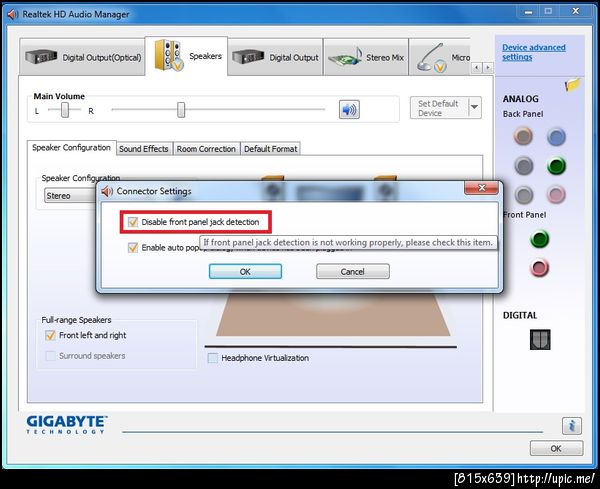Open the information icon near GIGABYTE logo
The image size is (600, 489).
(x=572, y=425)
